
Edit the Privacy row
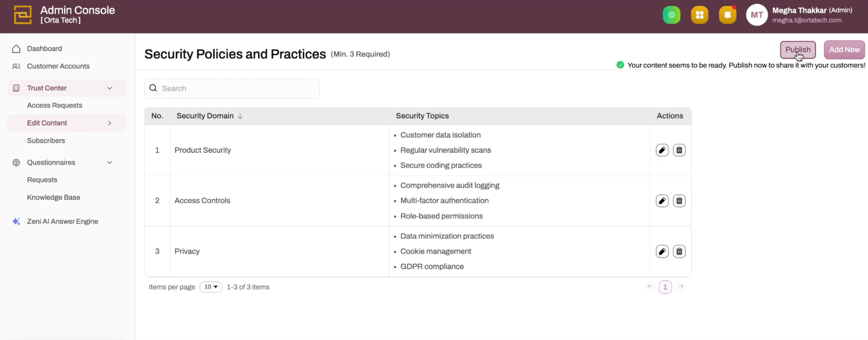(662, 252)
